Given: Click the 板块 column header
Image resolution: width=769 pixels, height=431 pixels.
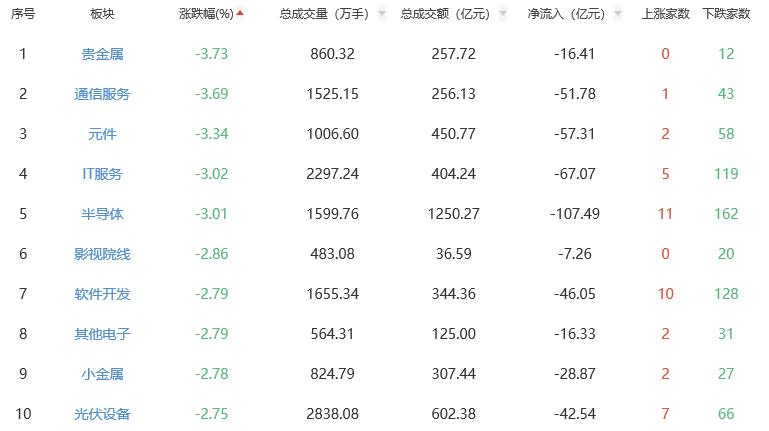Looking at the screenshot, I should coord(102,14).
